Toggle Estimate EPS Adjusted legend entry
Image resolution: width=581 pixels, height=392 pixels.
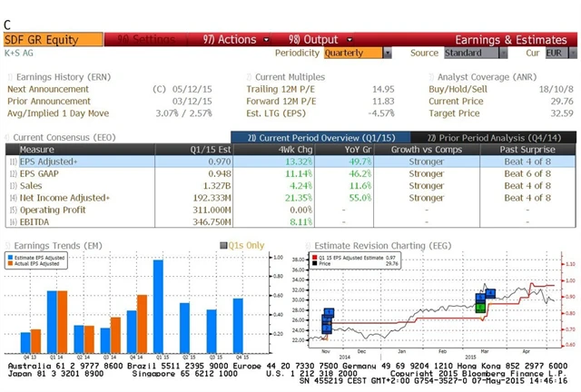(36, 259)
